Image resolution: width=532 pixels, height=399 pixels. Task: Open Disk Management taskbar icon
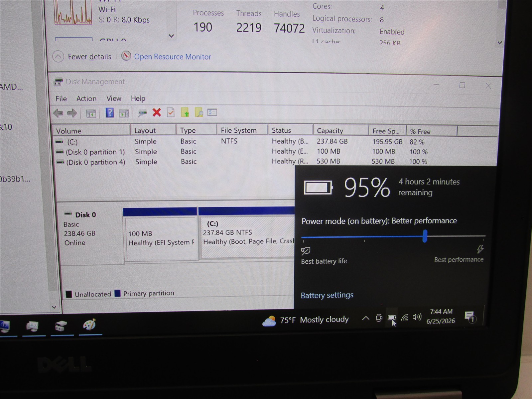(x=61, y=326)
